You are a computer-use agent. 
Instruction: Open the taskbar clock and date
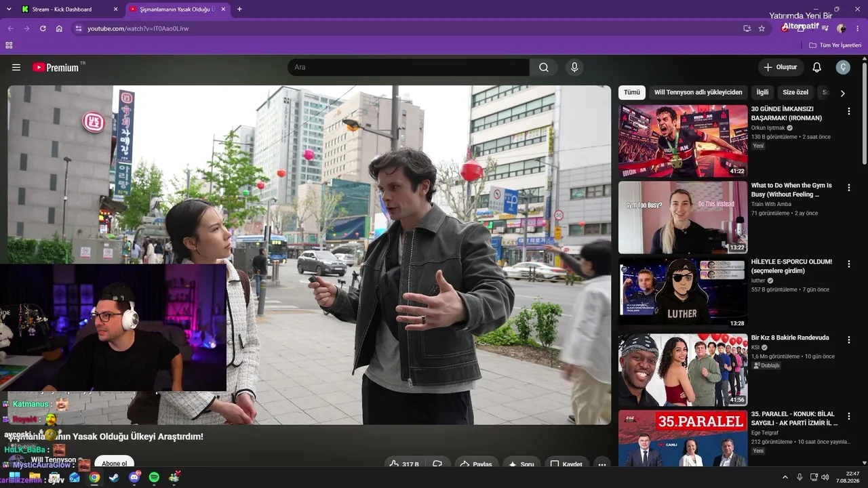pos(848,477)
